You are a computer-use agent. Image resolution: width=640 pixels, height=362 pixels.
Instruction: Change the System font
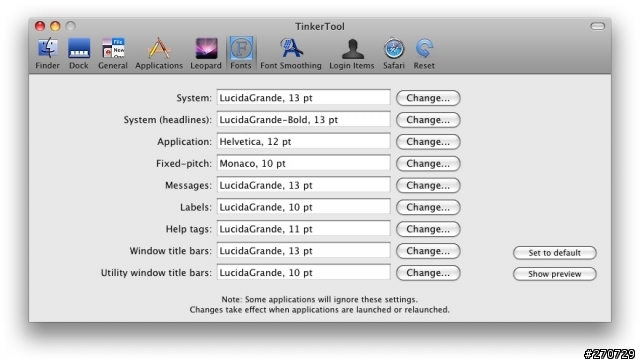click(428, 98)
